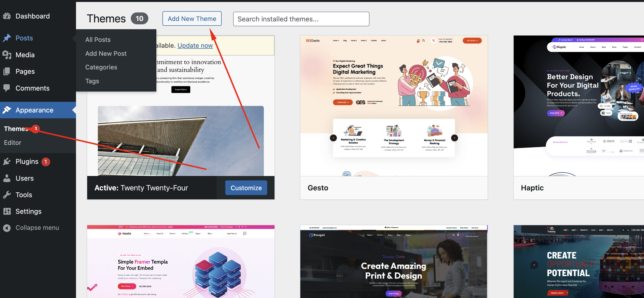Open the Dashboard via its gauge icon
Viewport: 644px width, 298px height.
point(7,16)
